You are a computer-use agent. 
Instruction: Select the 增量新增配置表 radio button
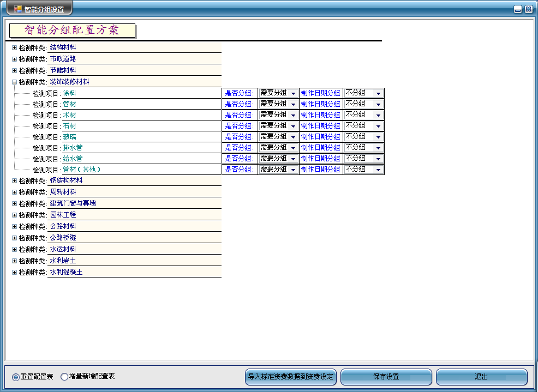click(64, 377)
